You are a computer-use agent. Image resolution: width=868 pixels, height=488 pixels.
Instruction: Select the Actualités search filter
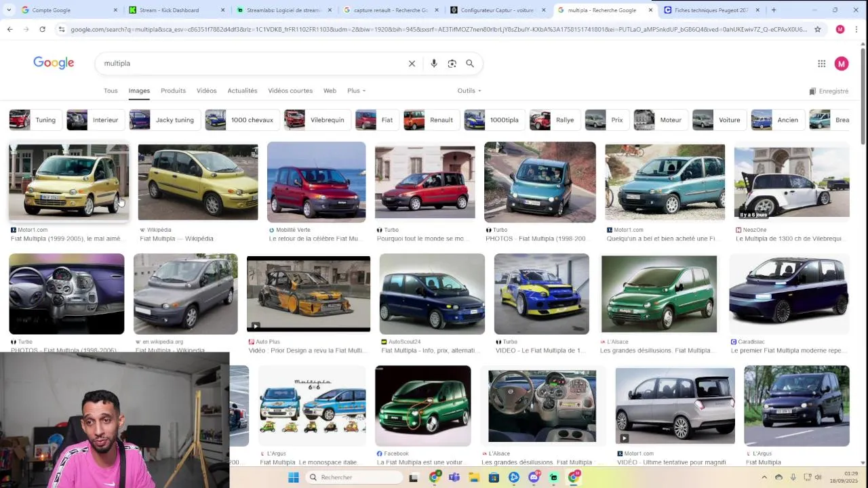tap(242, 90)
